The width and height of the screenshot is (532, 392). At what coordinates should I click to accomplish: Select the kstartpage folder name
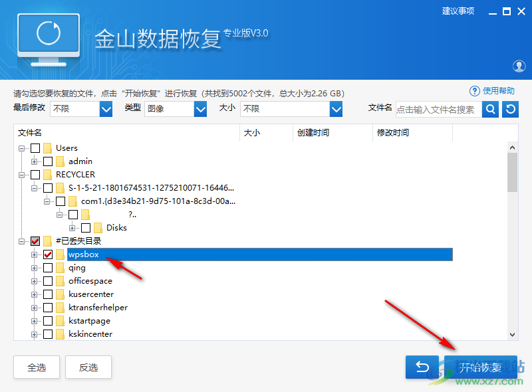[x=90, y=321]
